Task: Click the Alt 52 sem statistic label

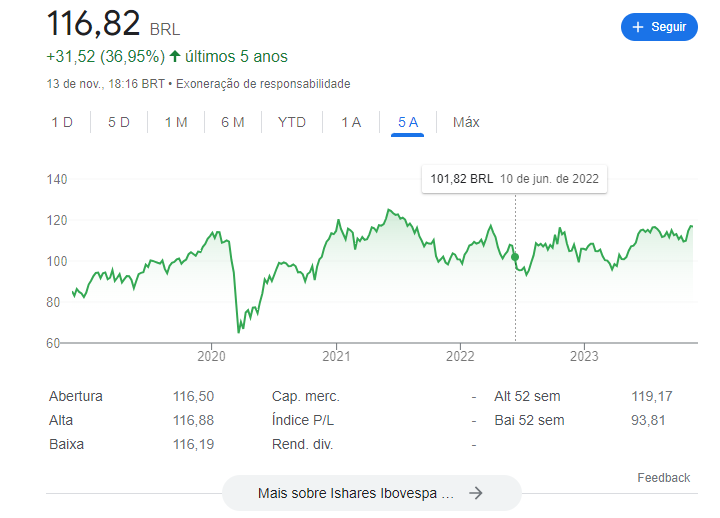Action: tap(530, 396)
